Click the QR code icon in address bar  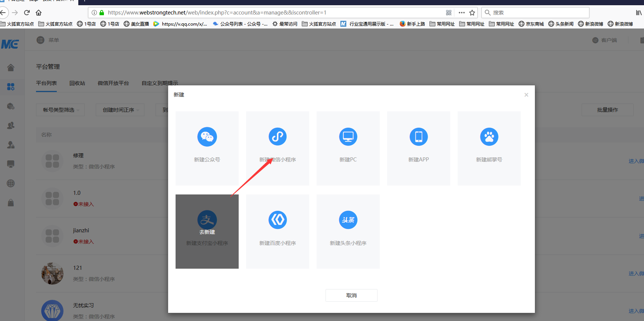point(449,13)
